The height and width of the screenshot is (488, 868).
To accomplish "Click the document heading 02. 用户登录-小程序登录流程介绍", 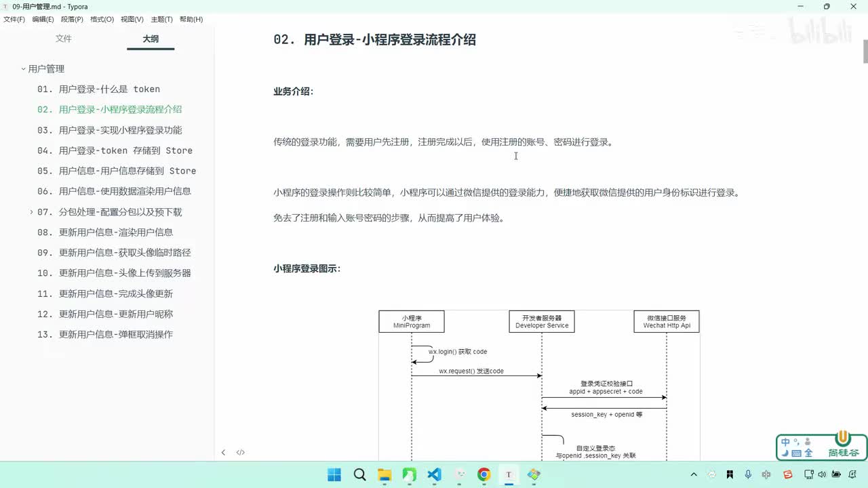I will pos(374,40).
